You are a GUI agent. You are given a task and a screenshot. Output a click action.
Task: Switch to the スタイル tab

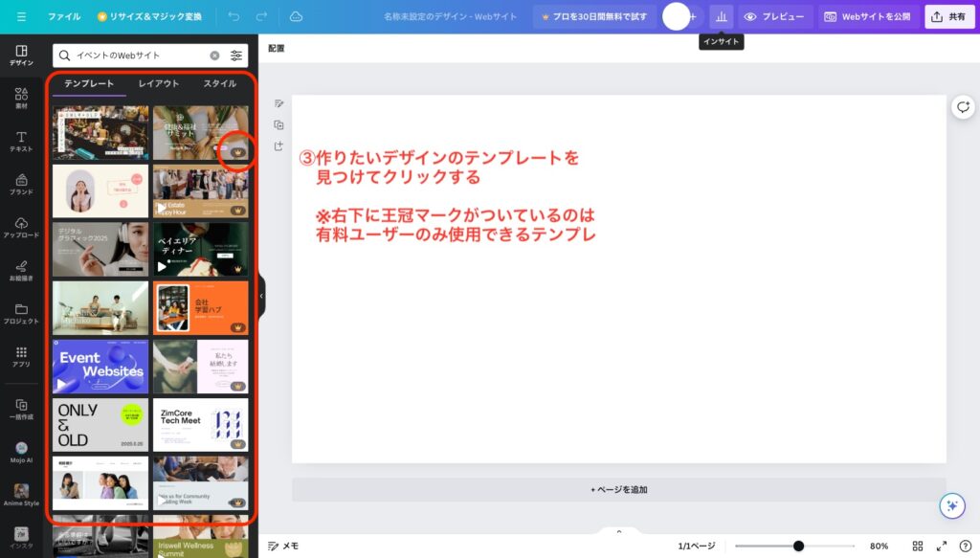pos(220,83)
